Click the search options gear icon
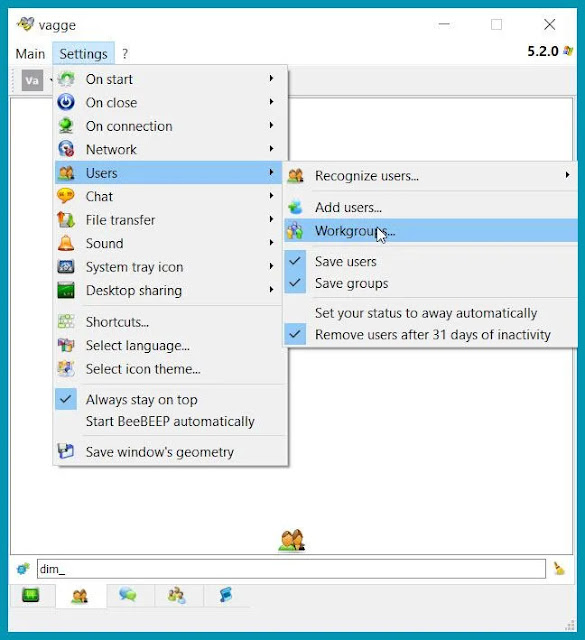 click(23, 568)
